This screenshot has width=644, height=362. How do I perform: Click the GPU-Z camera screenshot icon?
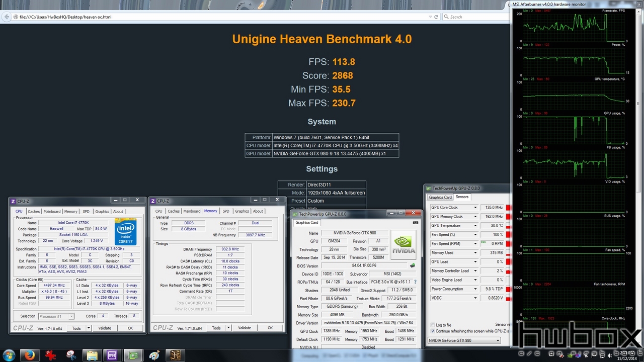[416, 222]
